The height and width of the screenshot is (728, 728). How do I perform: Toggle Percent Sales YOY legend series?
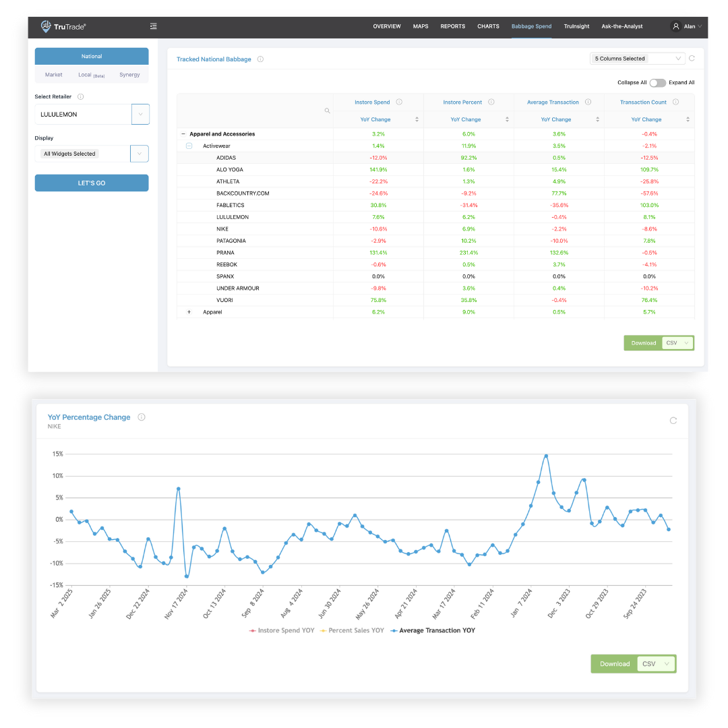(352, 630)
